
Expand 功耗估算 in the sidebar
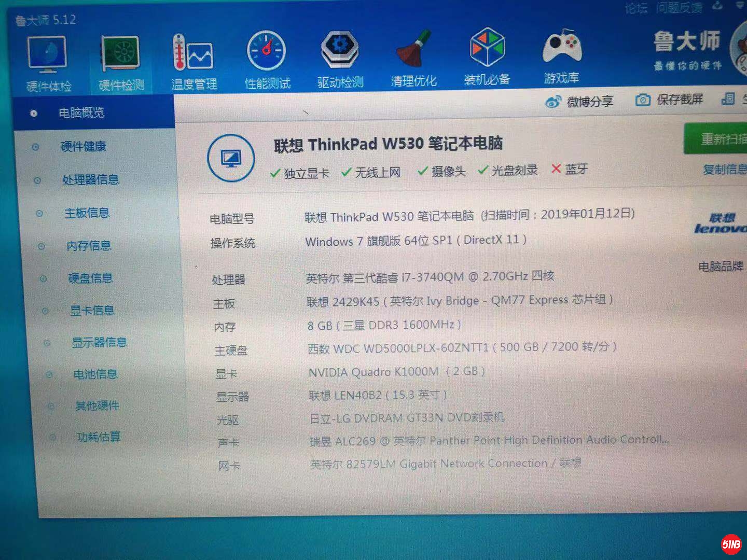pos(99,437)
